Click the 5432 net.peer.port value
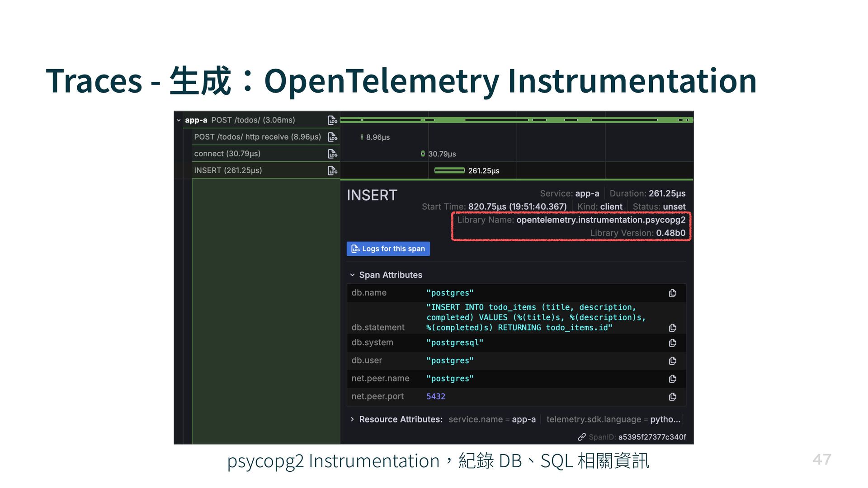Image resolution: width=868 pixels, height=488 pixels. 436,396
